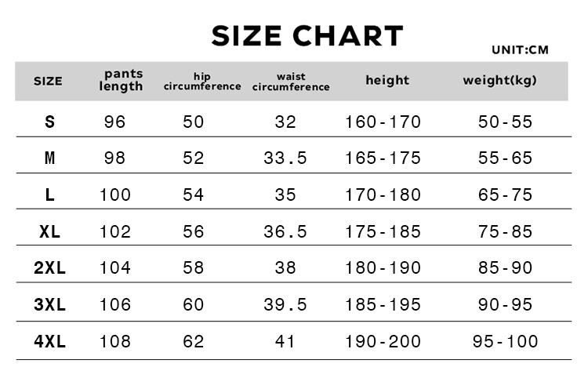
Task: Click the hip circumference header
Action: tap(202, 82)
